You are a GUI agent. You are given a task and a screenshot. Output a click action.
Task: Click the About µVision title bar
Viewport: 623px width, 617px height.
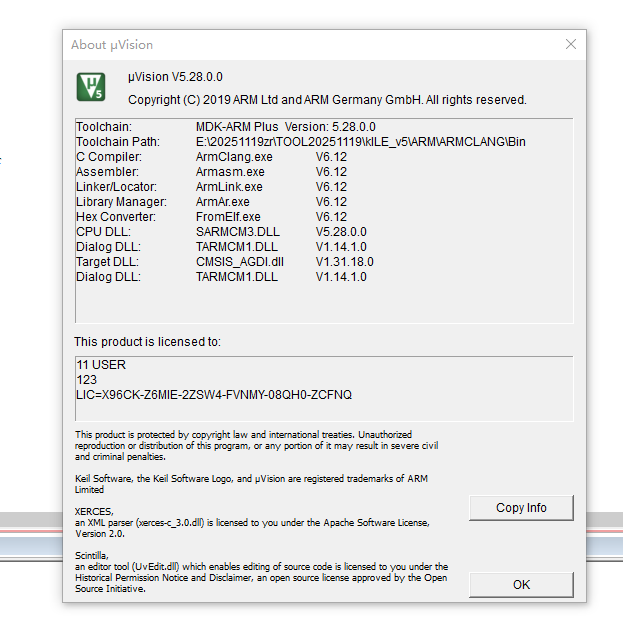coord(300,44)
